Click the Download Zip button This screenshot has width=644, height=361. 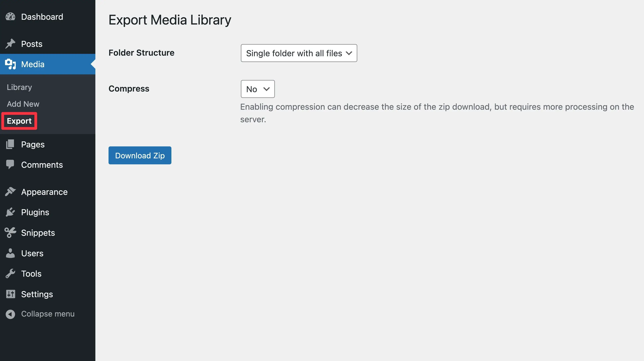140,155
